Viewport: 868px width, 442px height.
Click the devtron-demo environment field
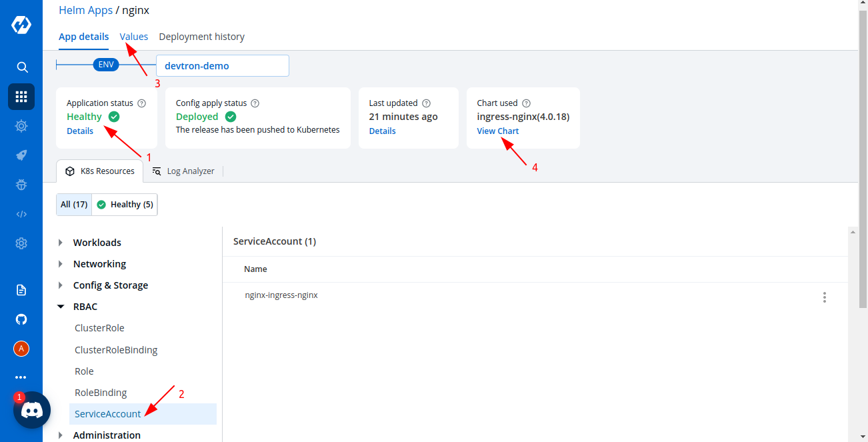click(x=222, y=66)
